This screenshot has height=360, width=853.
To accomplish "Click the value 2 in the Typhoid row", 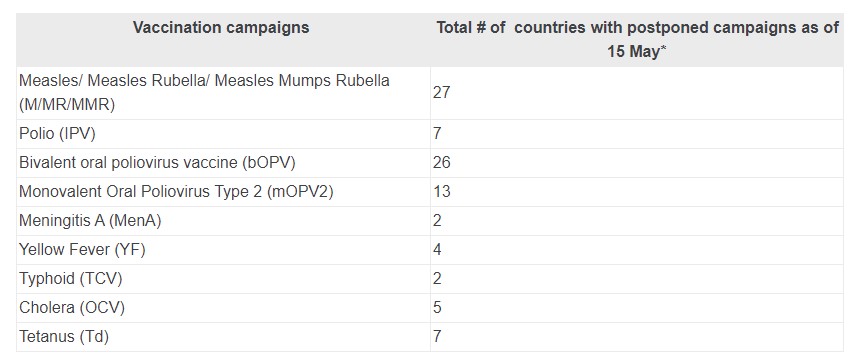I will pos(437,279).
